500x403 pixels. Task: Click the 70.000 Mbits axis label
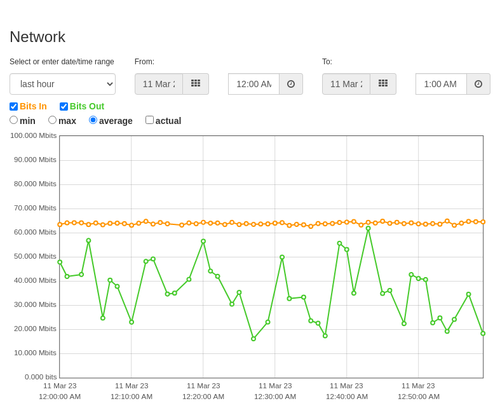pyautogui.click(x=35, y=208)
